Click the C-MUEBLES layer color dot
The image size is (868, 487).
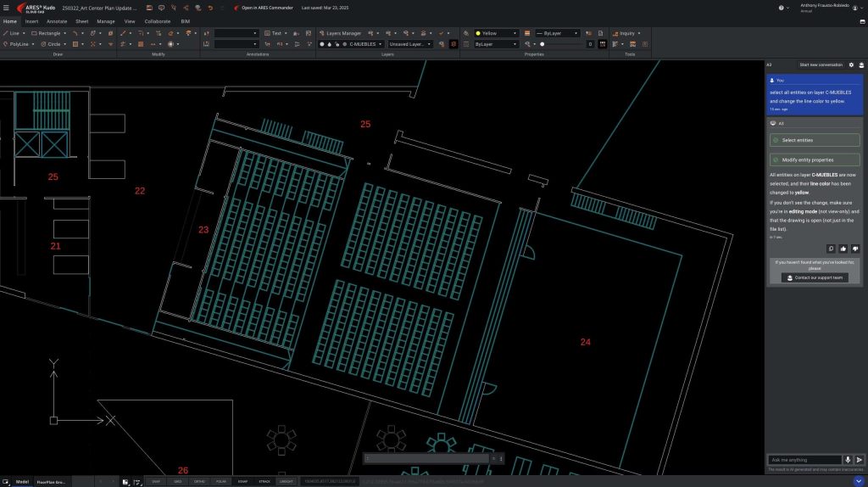[344, 44]
